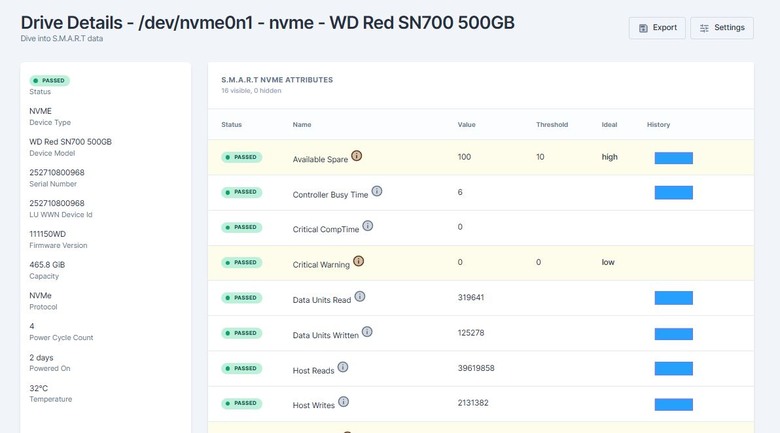Open info icon beside Data Units Written
The height and width of the screenshot is (433, 780).
367,332
